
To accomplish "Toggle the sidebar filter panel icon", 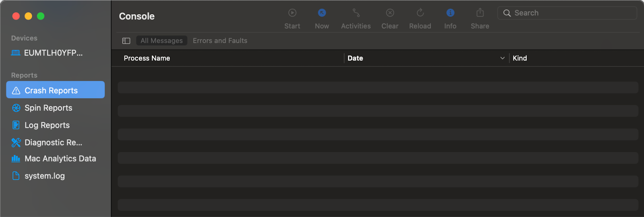I will click(126, 41).
